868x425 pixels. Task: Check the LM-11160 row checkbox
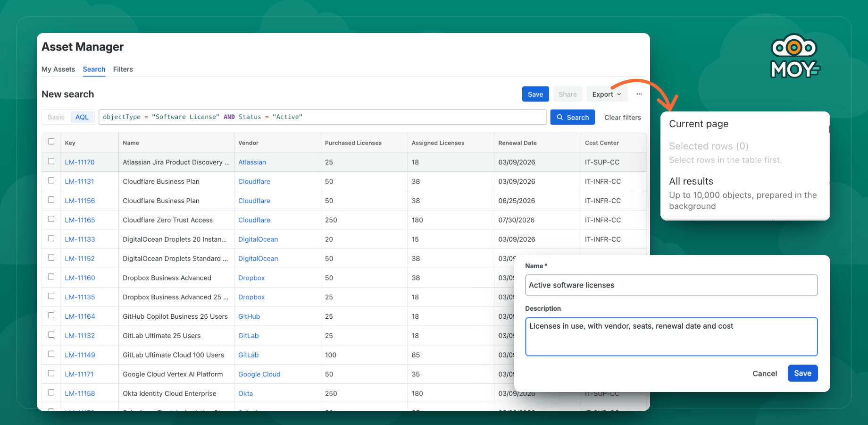pyautogui.click(x=51, y=277)
